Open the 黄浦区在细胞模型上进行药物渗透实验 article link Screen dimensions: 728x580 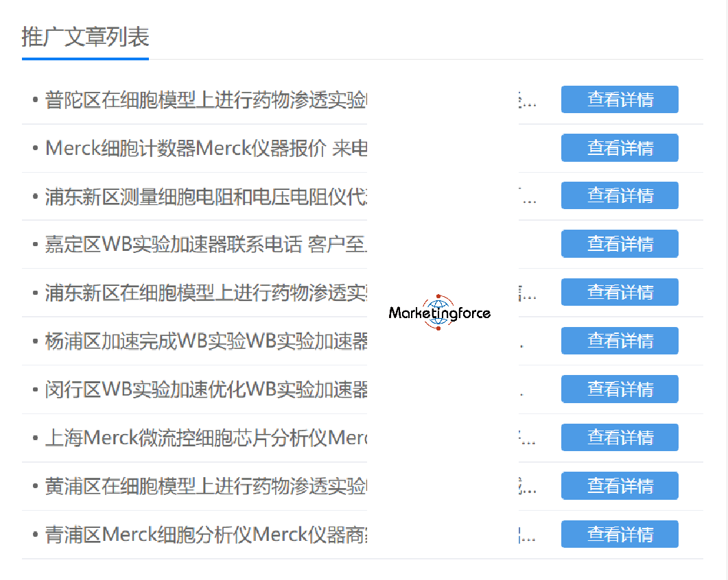click(206, 486)
